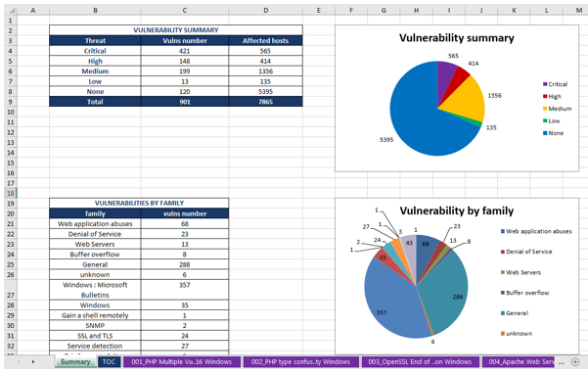Add a new sheet with the plus icon

[x=574, y=362]
